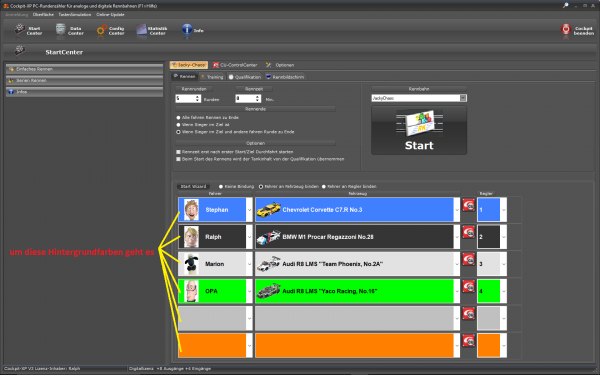Image resolution: width=600 pixels, height=375 pixels.
Task: Click the red icon beside BMW M1 row
Action: point(468,232)
